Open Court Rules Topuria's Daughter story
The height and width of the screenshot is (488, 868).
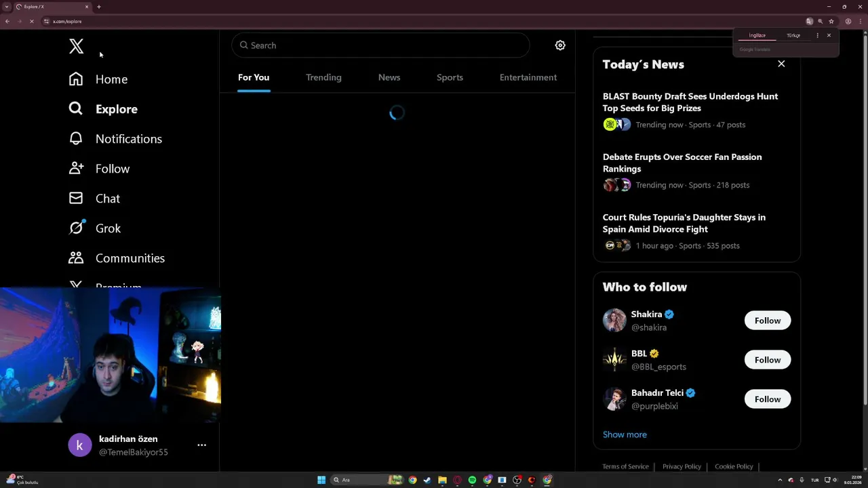click(684, 223)
